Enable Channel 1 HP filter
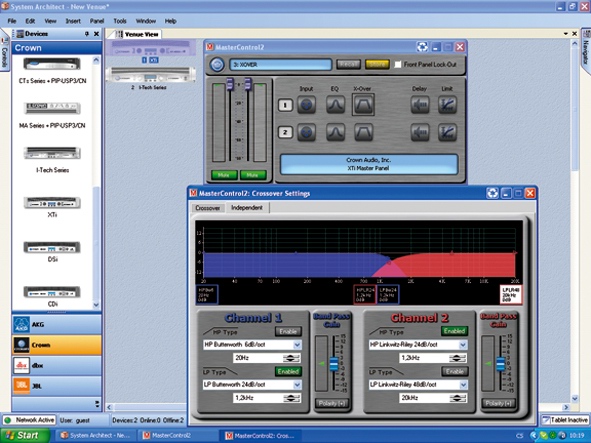Screen dimensions: 591x443 [x=288, y=331]
